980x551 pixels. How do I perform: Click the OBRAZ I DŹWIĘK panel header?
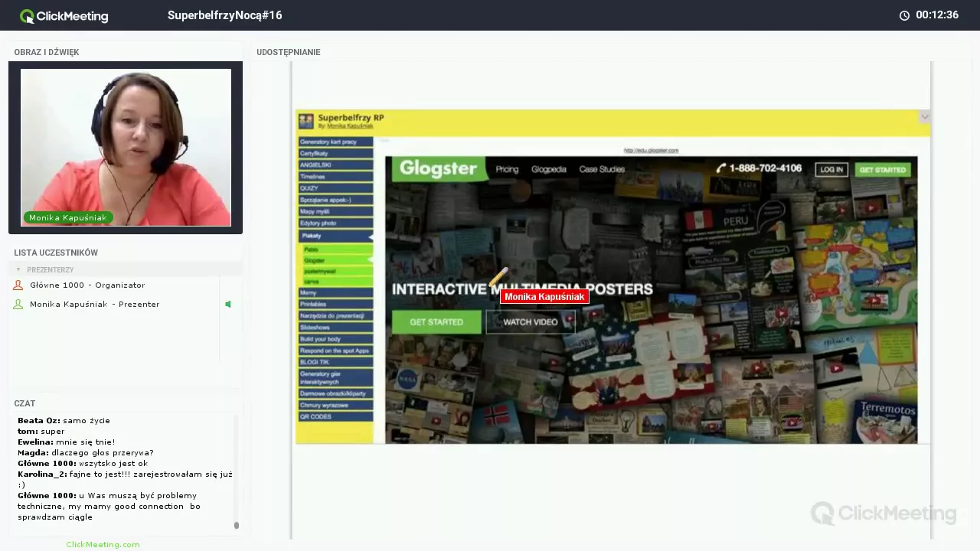point(47,52)
